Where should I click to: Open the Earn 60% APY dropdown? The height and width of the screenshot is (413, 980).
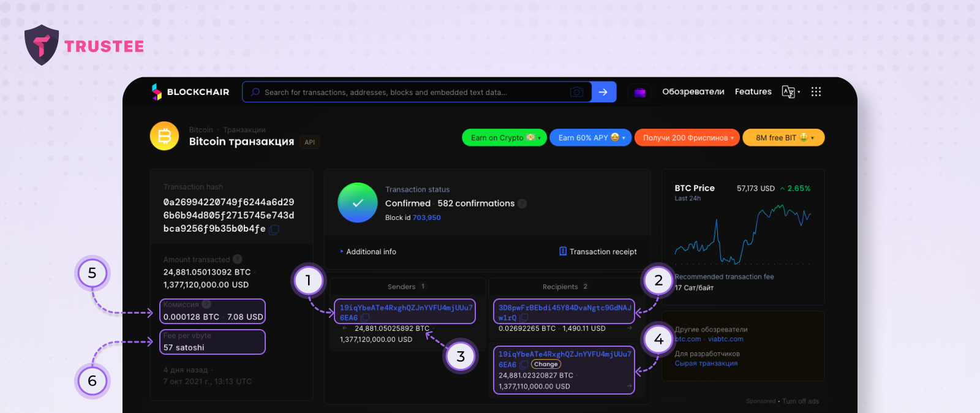pyautogui.click(x=590, y=138)
